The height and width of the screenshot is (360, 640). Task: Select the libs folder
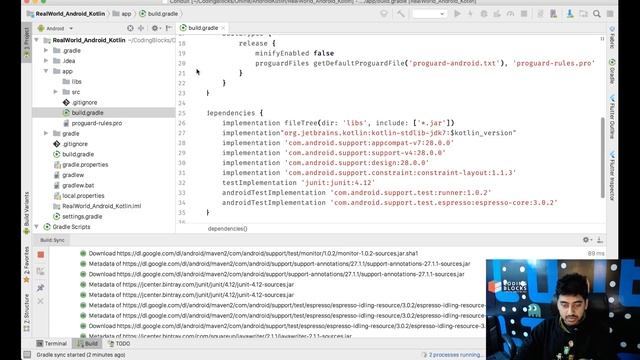tap(72, 82)
